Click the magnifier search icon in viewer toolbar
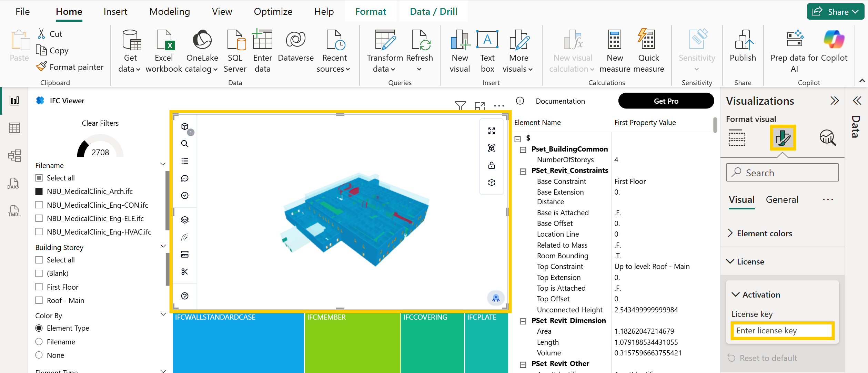Screen dimensions: 868x373 [x=185, y=144]
